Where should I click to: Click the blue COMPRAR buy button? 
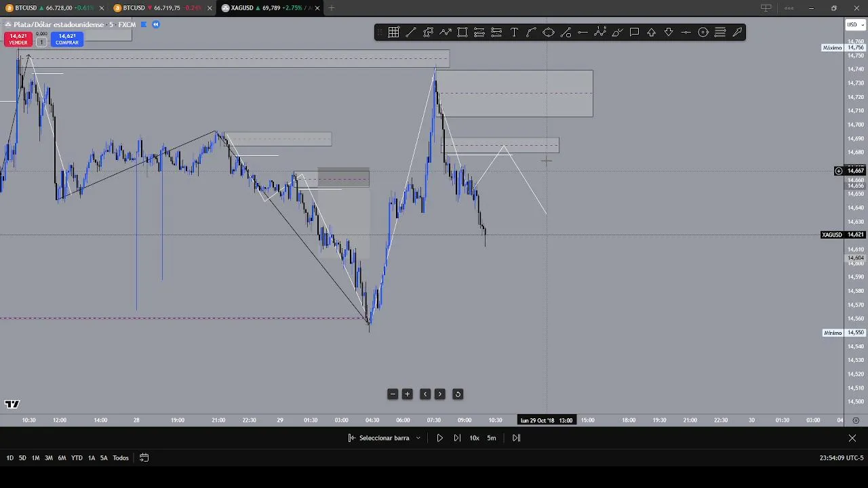point(67,39)
